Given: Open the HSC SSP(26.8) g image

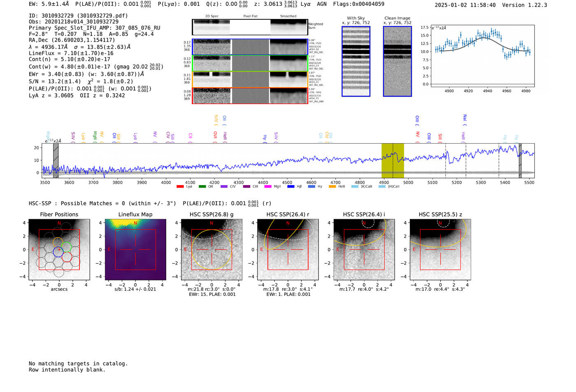Looking at the screenshot, I should pyautogui.click(x=212, y=250).
